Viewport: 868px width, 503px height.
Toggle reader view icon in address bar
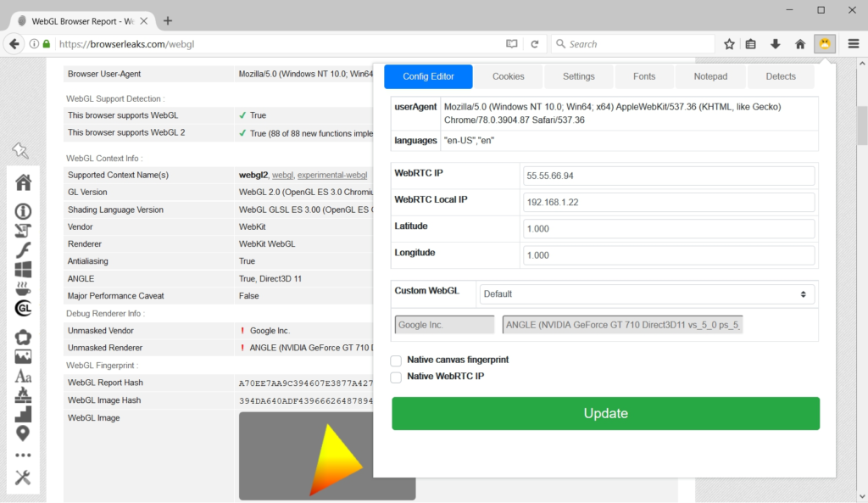[511, 44]
